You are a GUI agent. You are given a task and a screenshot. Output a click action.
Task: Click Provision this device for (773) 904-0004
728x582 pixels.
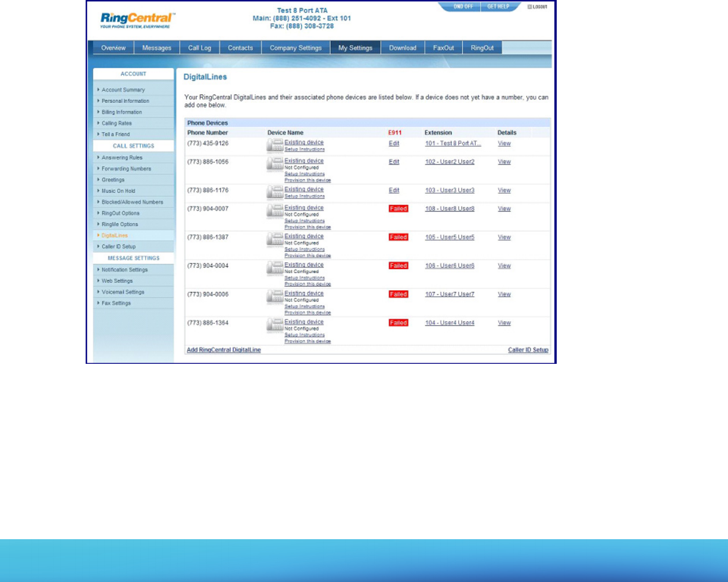[307, 284]
